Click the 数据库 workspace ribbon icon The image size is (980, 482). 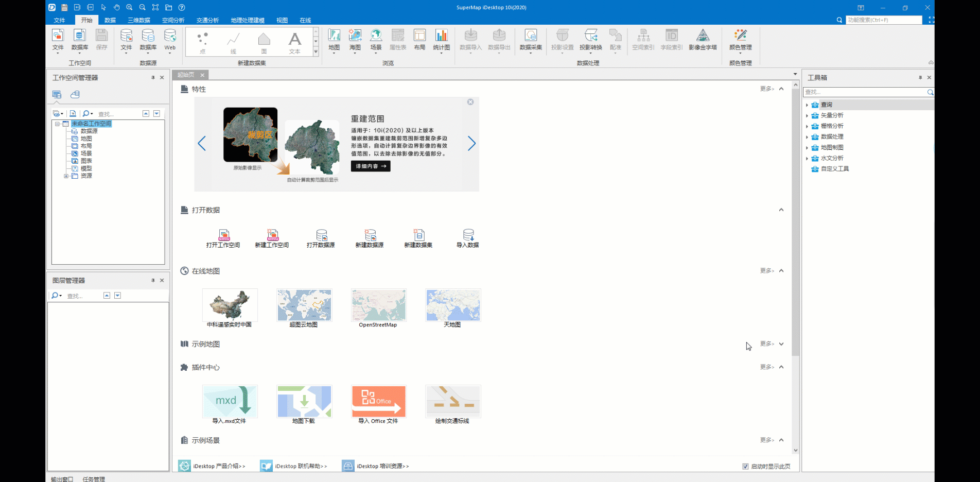(80, 40)
